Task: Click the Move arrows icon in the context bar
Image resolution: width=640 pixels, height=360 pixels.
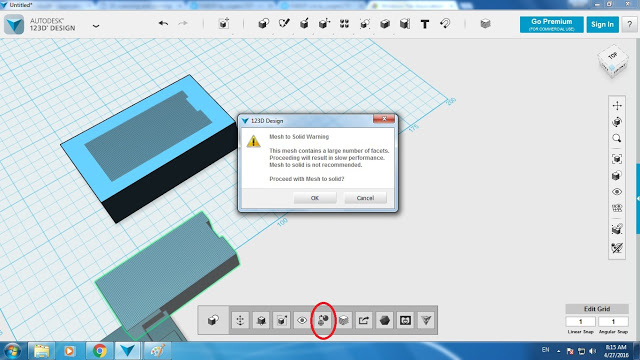Action: coord(240,320)
